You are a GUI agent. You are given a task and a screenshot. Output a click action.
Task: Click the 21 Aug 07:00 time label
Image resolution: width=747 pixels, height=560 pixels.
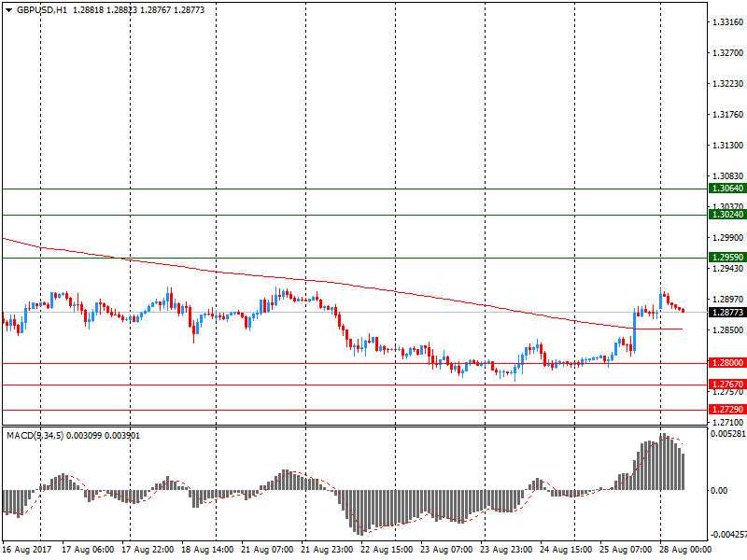[267, 550]
